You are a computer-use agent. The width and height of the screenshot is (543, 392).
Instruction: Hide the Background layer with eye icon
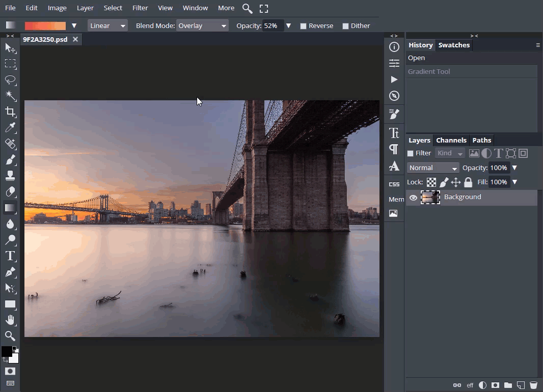point(413,198)
